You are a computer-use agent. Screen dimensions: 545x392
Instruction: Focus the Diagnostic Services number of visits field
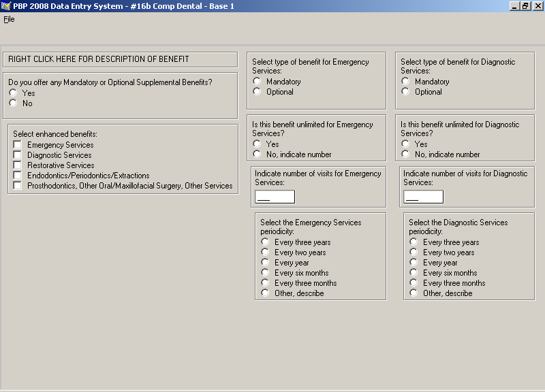[423, 197]
